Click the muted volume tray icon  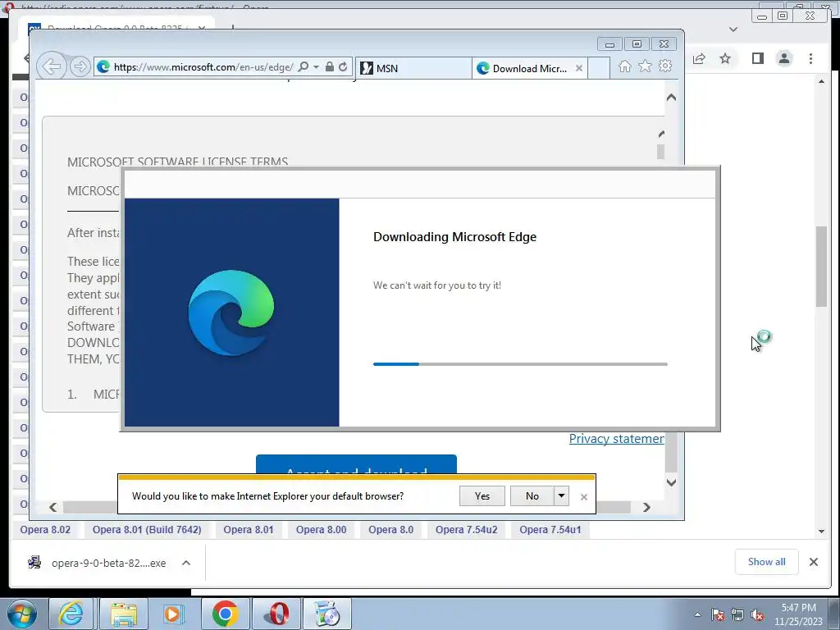pos(757,614)
